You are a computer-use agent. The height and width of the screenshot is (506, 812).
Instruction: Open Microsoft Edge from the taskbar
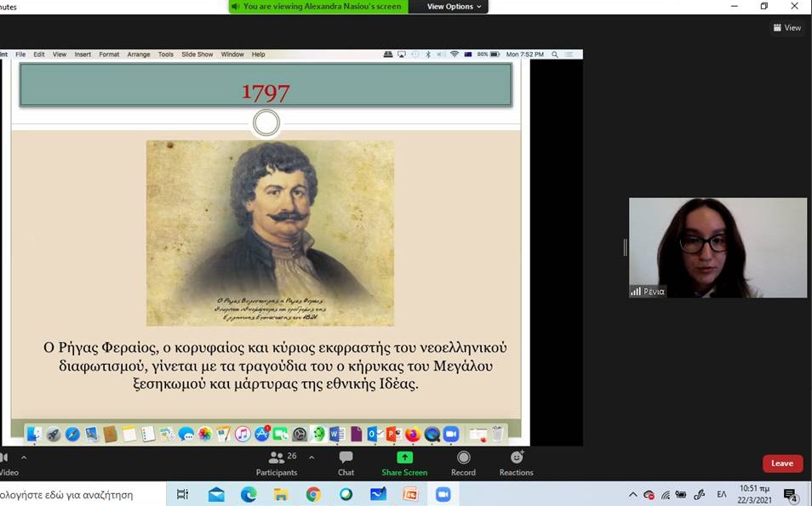click(249, 494)
